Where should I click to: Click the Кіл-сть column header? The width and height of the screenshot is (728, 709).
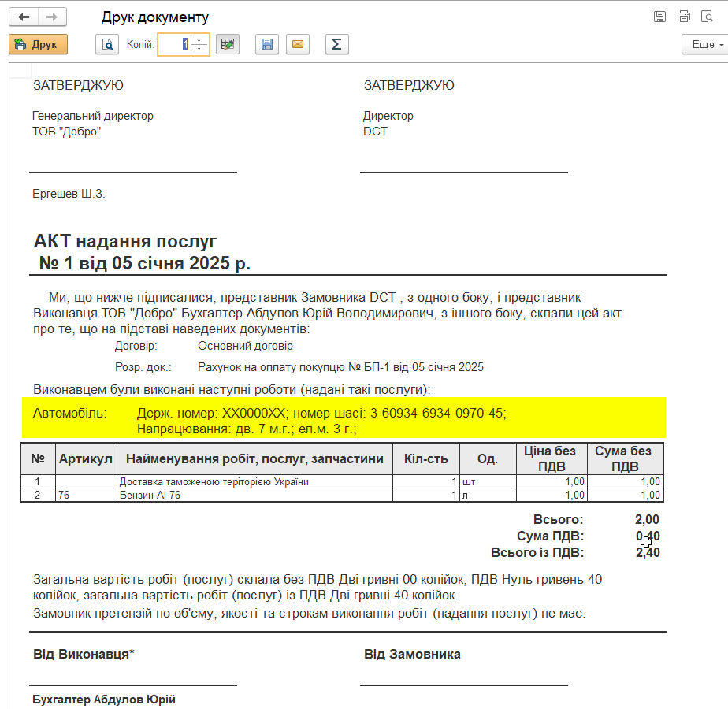click(x=425, y=458)
